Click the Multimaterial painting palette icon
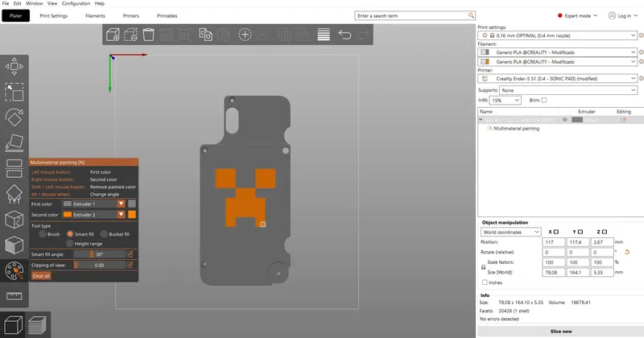The height and width of the screenshot is (338, 644). pyautogui.click(x=14, y=271)
